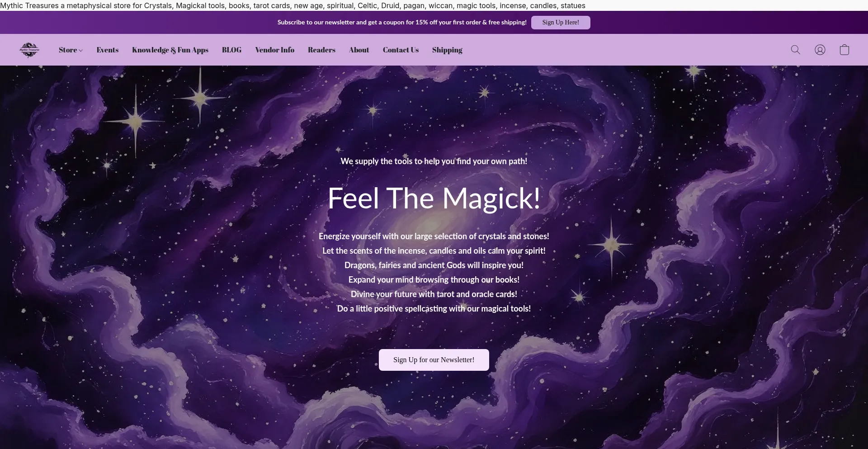Click the Sign Up Here! button

pyautogui.click(x=561, y=23)
